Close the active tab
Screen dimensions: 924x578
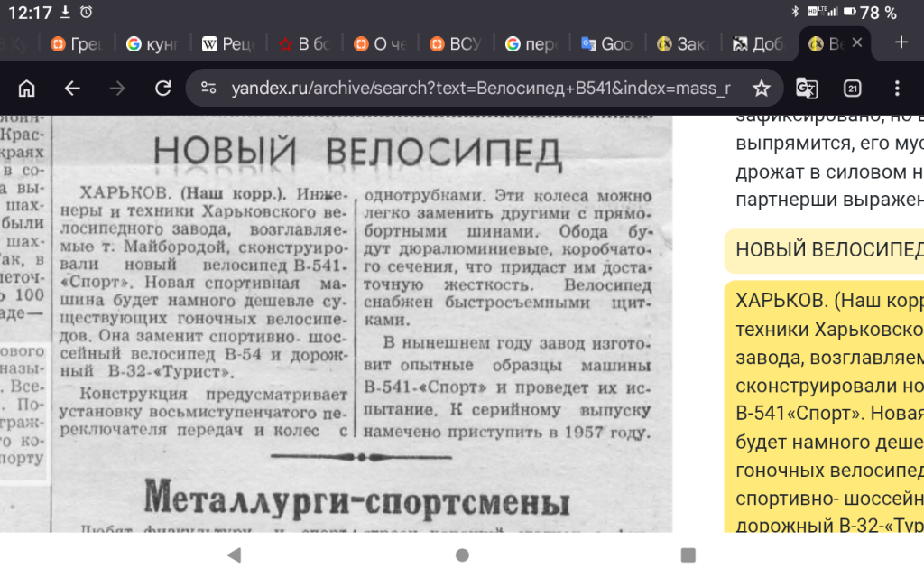coord(857,42)
